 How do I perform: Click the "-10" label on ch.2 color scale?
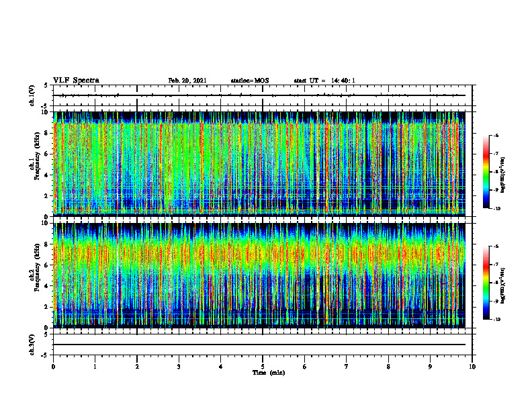496,320
